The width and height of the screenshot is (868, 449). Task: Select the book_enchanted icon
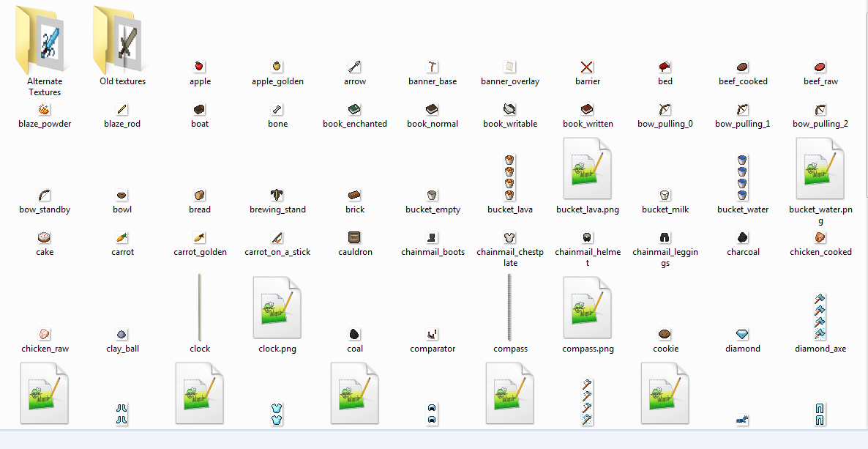[355, 109]
